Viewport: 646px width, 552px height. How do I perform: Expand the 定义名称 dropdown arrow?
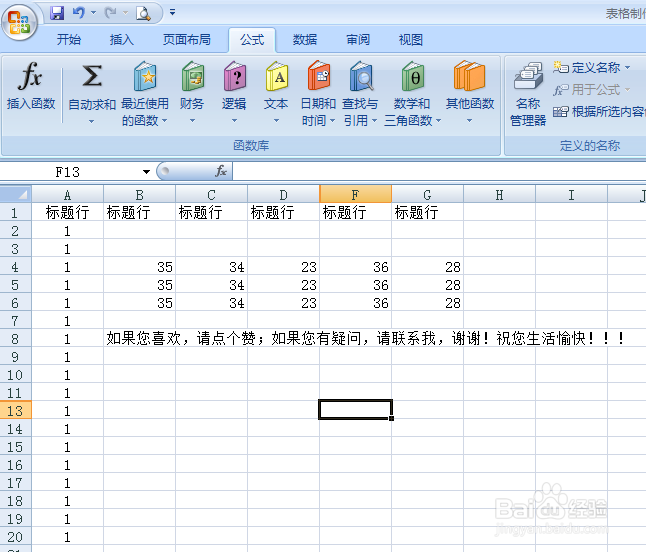[x=627, y=68]
